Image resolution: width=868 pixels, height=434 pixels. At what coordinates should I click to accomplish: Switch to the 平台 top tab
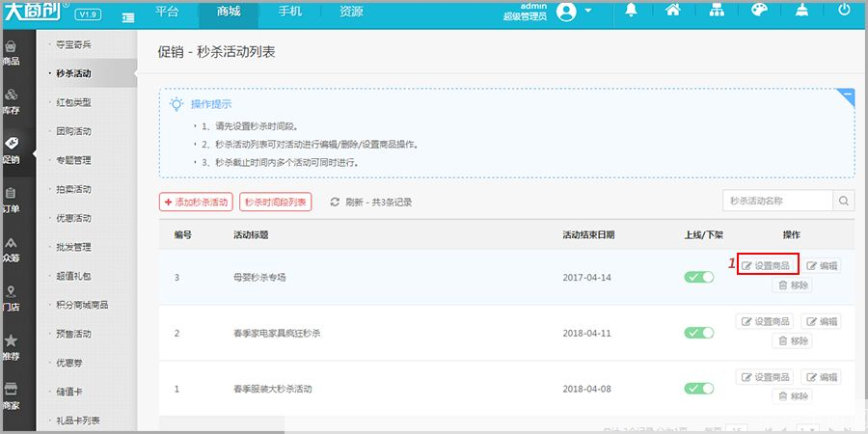167,12
